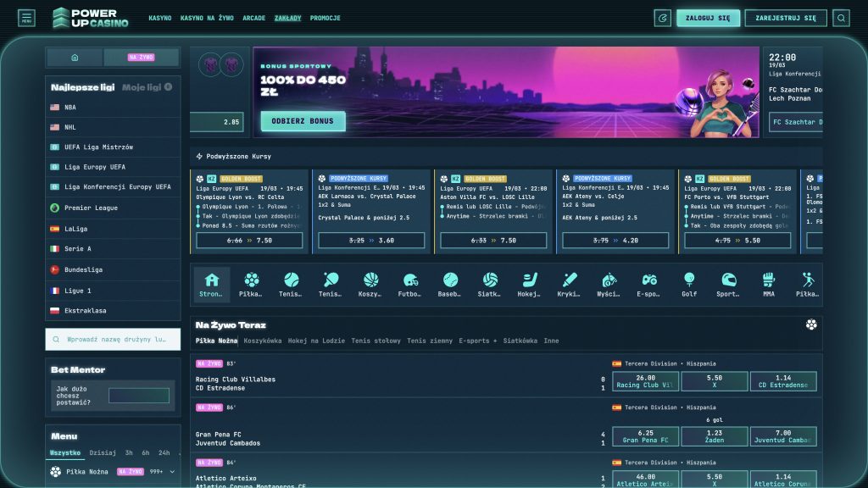Select the Siatkówka volleyball icon
Image resolution: width=868 pixels, height=488 pixels.
[x=489, y=285]
